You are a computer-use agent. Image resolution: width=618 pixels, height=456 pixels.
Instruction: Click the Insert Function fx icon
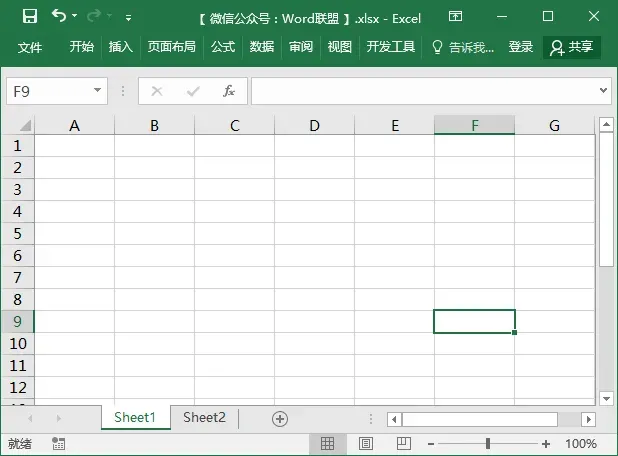pyautogui.click(x=229, y=91)
